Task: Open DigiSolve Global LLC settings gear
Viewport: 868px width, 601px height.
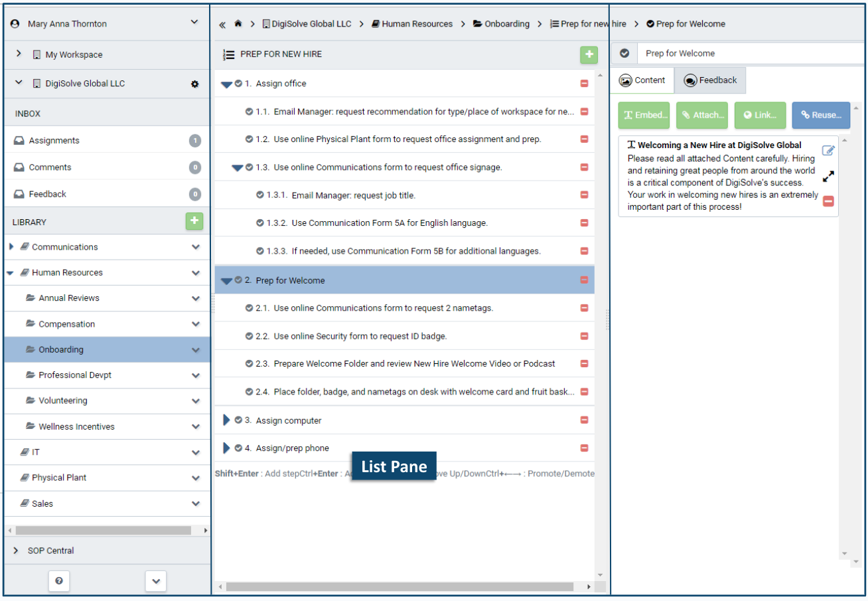Action: [x=194, y=84]
